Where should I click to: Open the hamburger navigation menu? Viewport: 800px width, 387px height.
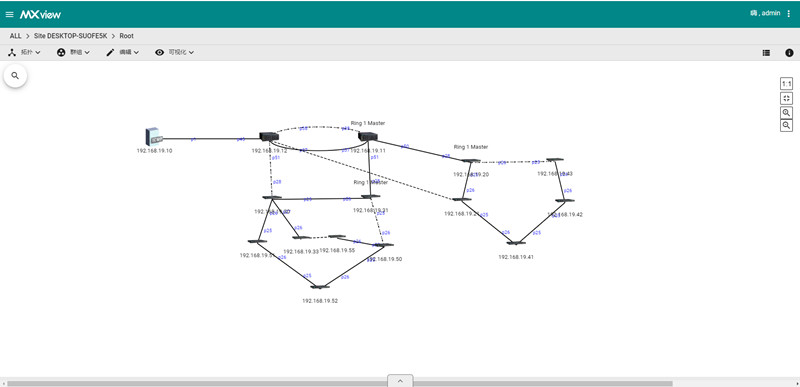tap(9, 14)
